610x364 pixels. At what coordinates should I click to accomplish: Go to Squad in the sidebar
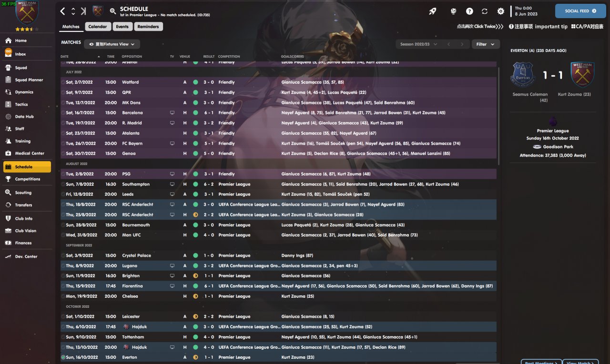[26, 68]
